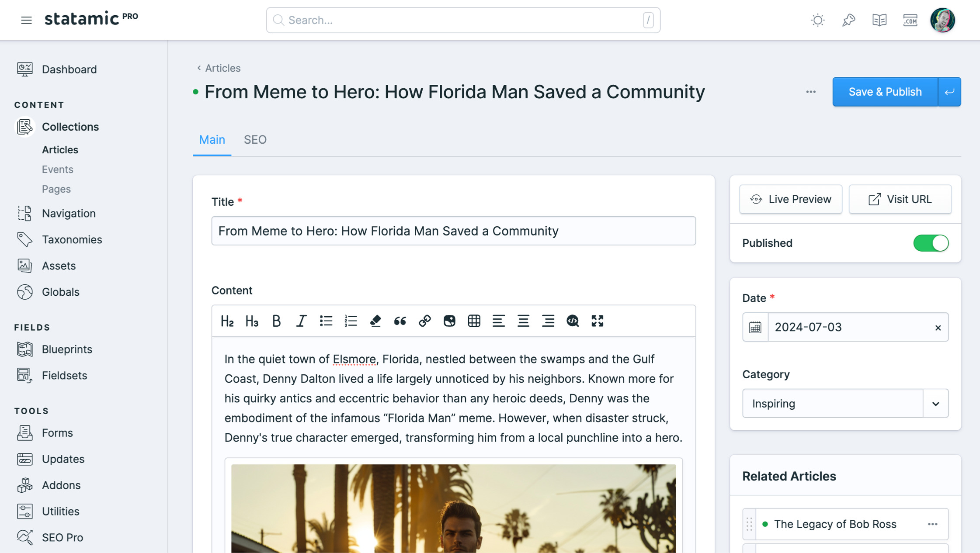Click the misspelled word Elsmore
The image size is (980, 553).
[x=354, y=359]
